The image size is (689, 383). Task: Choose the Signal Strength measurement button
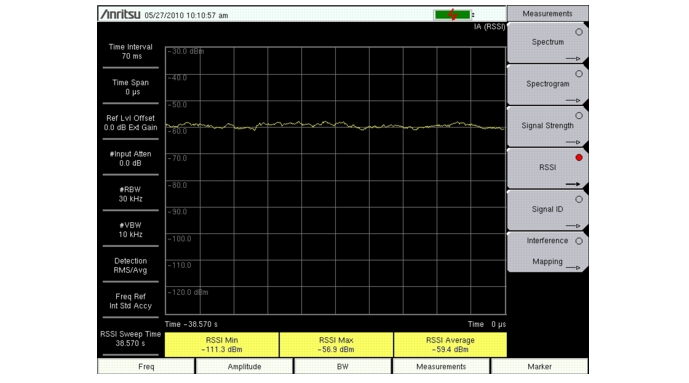click(548, 126)
